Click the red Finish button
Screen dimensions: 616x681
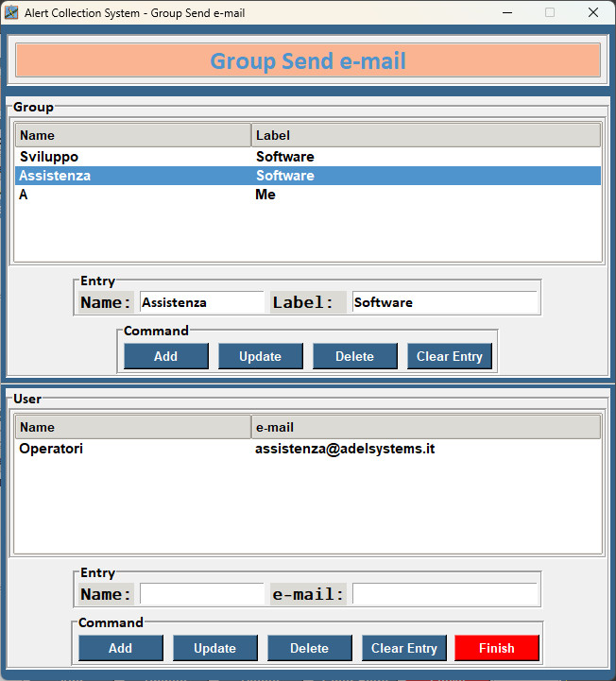[x=496, y=648]
